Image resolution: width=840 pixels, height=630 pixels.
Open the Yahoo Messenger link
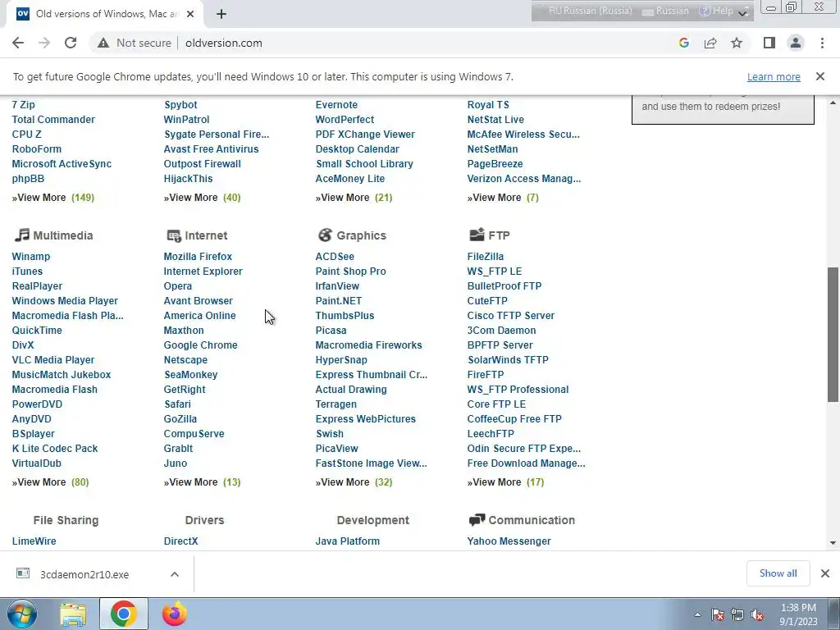click(x=509, y=541)
